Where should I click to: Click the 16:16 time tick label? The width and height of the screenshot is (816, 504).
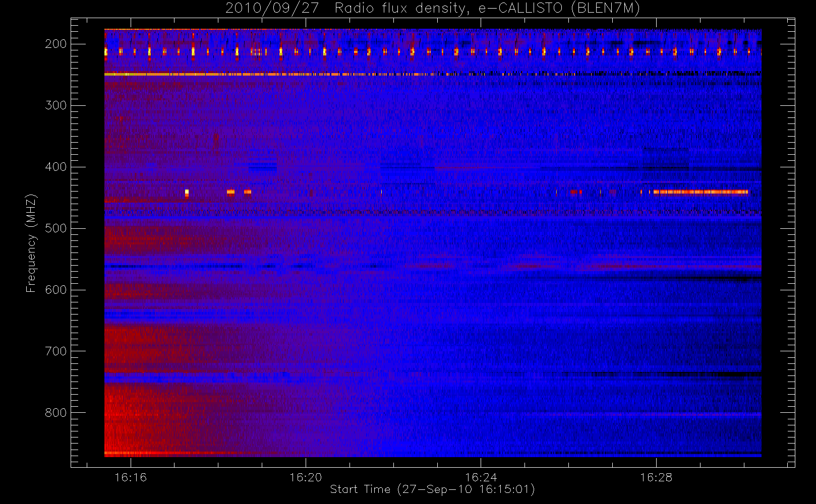coord(131,477)
